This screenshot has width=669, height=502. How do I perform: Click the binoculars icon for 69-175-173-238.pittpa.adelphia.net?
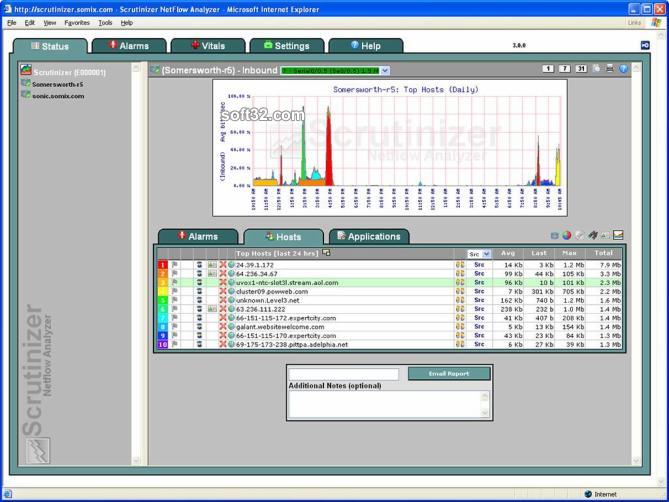[x=199, y=344]
